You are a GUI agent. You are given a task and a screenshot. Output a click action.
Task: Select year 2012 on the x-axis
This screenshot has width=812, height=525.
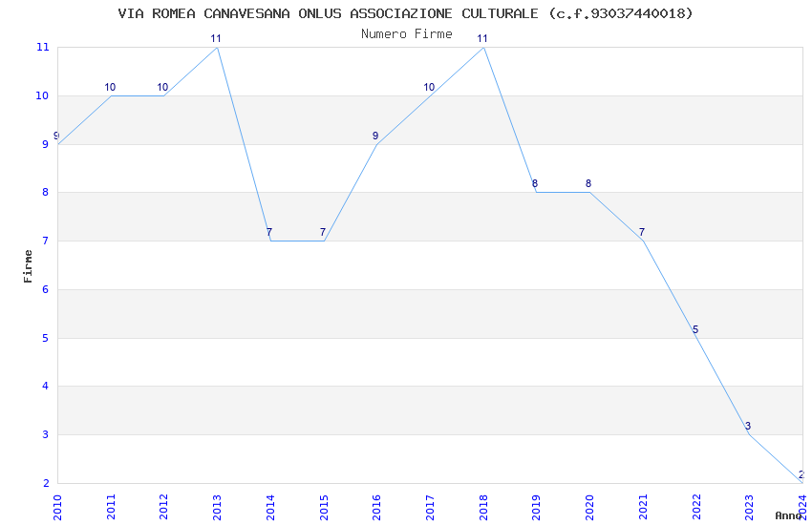(x=163, y=508)
